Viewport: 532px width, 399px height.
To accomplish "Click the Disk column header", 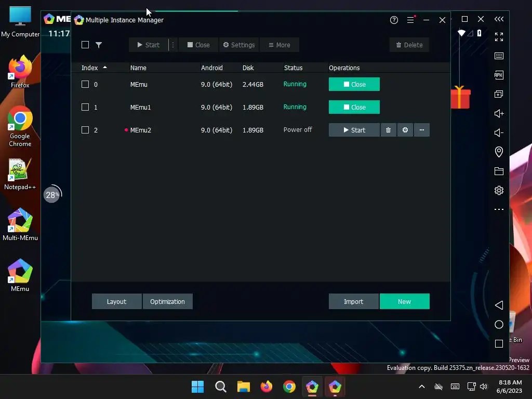I will click(248, 68).
